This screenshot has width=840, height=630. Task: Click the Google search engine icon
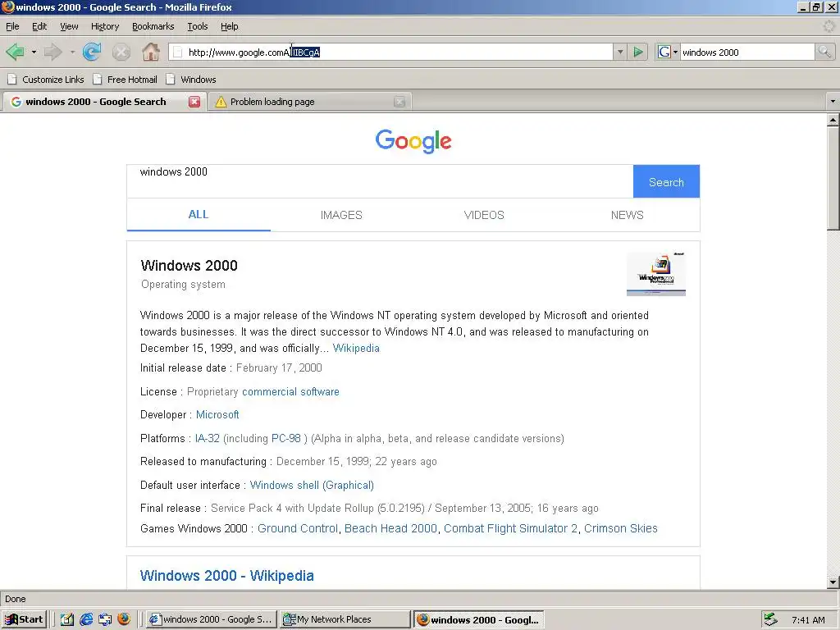point(664,52)
